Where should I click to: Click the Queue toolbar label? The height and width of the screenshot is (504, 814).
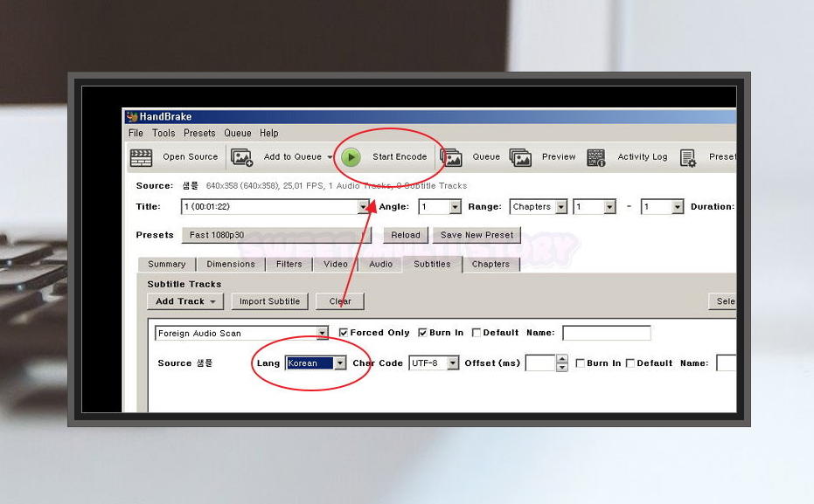(x=486, y=156)
